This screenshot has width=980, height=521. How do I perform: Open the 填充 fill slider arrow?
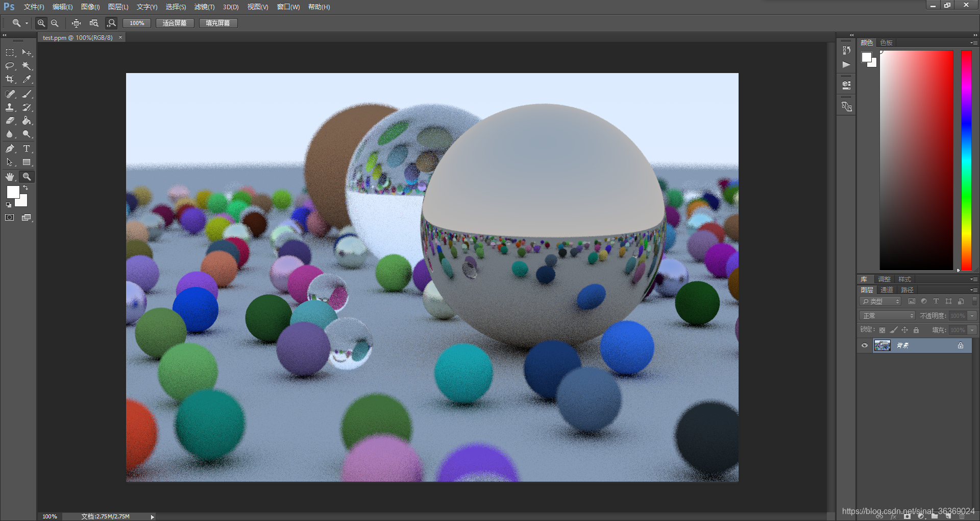click(972, 330)
